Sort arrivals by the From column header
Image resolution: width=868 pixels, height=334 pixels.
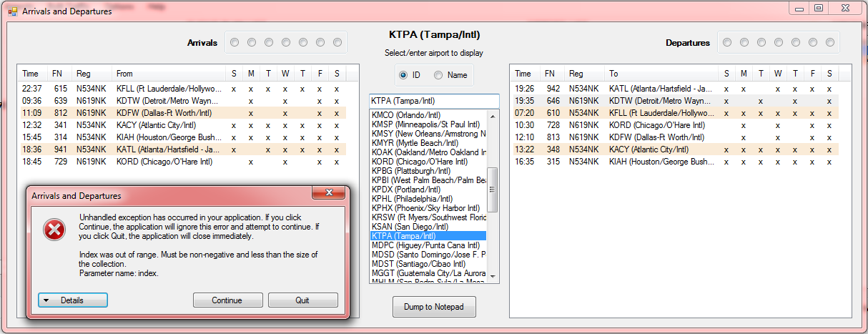pos(168,74)
